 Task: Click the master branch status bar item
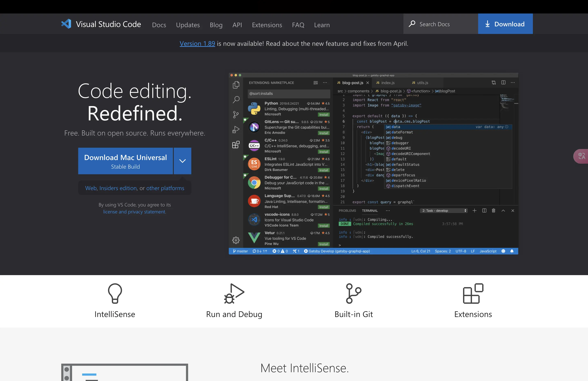(x=240, y=251)
